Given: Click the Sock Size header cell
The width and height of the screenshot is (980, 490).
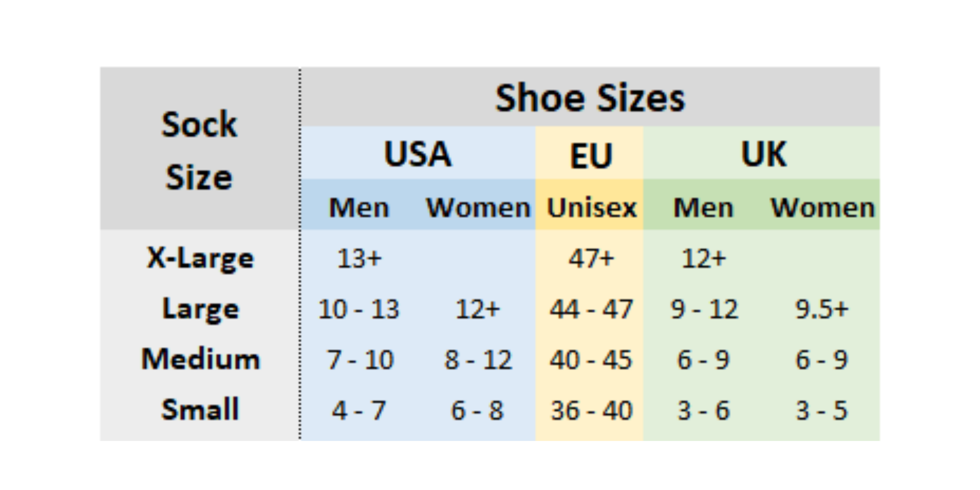Looking at the screenshot, I should pyautogui.click(x=199, y=150).
